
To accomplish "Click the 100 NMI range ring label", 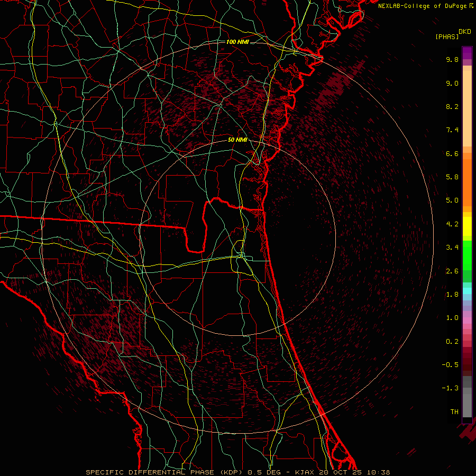I will [x=237, y=42].
